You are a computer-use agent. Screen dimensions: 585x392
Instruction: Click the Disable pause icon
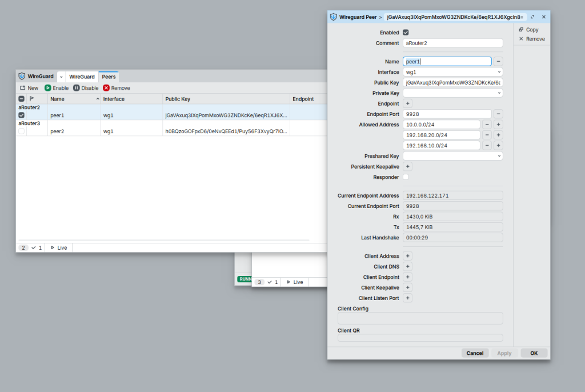77,88
